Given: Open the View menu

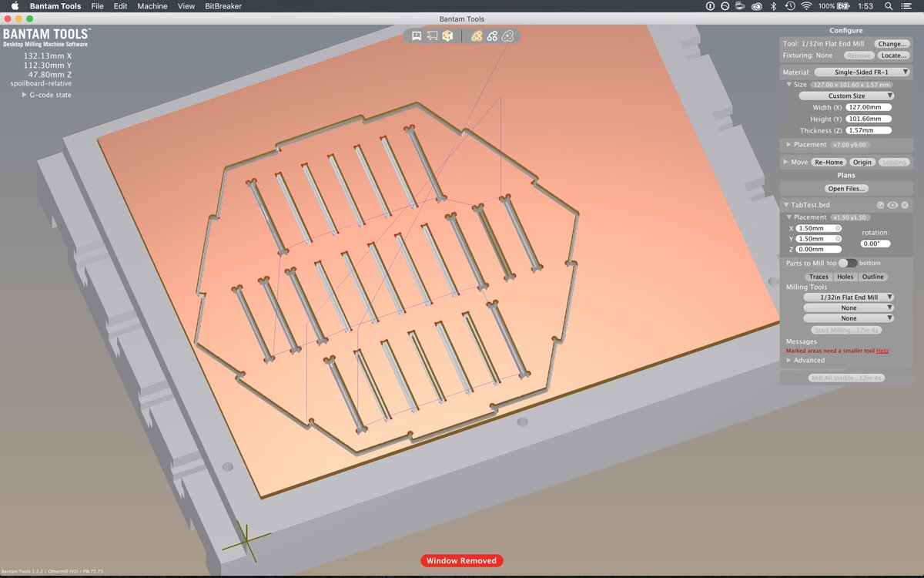Looking at the screenshot, I should point(186,6).
